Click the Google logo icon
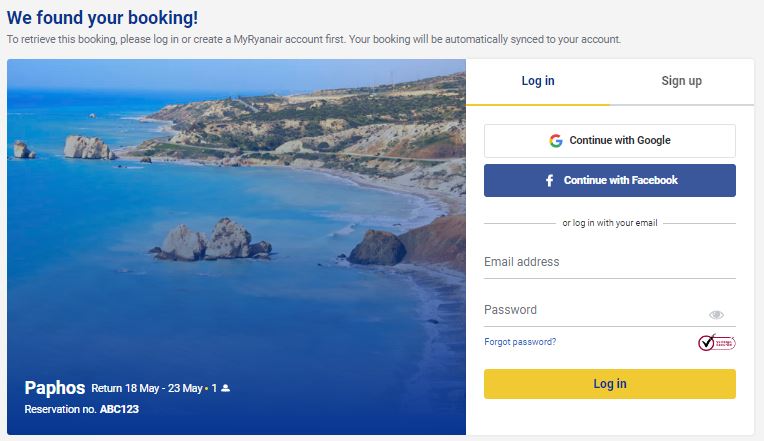The image size is (764, 441). [556, 141]
